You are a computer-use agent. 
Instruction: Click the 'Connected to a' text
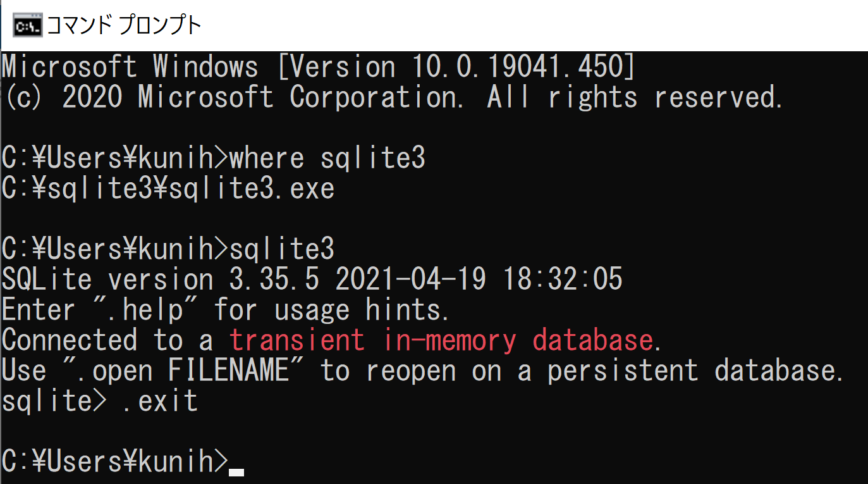(x=107, y=341)
